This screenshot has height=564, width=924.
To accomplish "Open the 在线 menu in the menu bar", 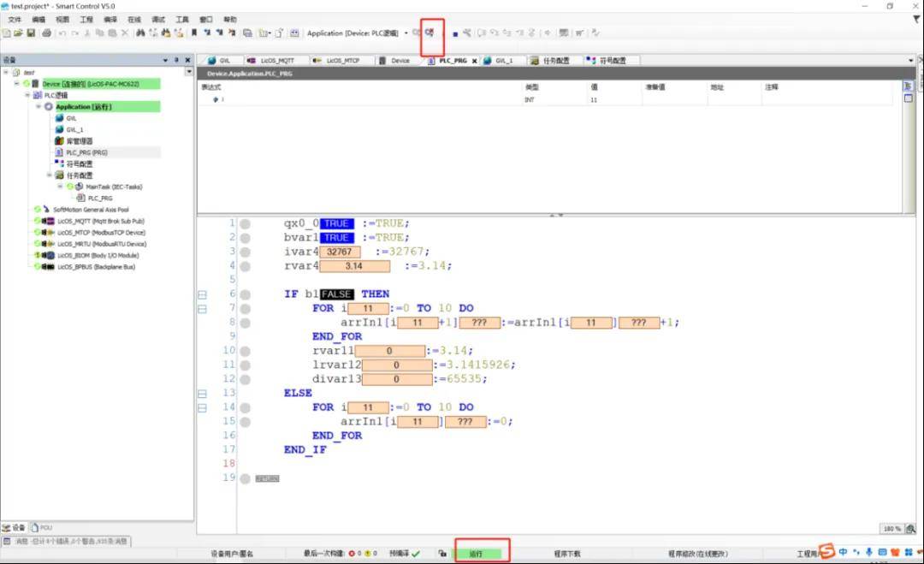I will click(134, 19).
